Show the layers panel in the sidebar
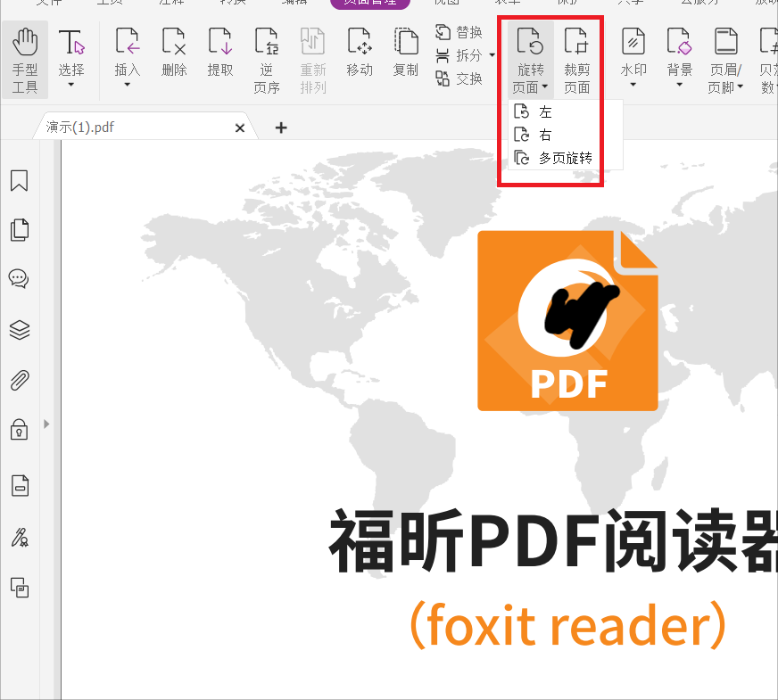Image resolution: width=778 pixels, height=700 pixels. coord(20,329)
